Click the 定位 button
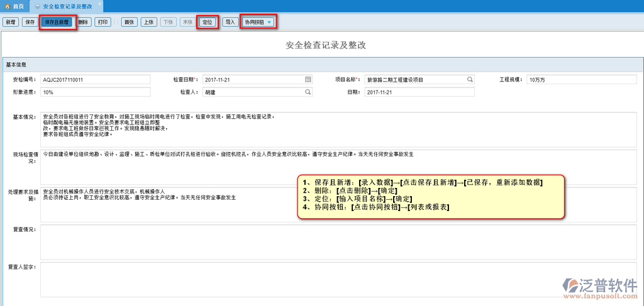Image resolution: width=644 pixels, height=306 pixels. point(208,22)
